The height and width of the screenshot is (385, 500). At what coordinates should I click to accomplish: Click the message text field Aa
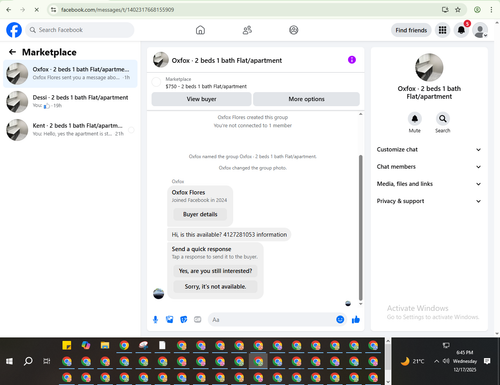272,320
